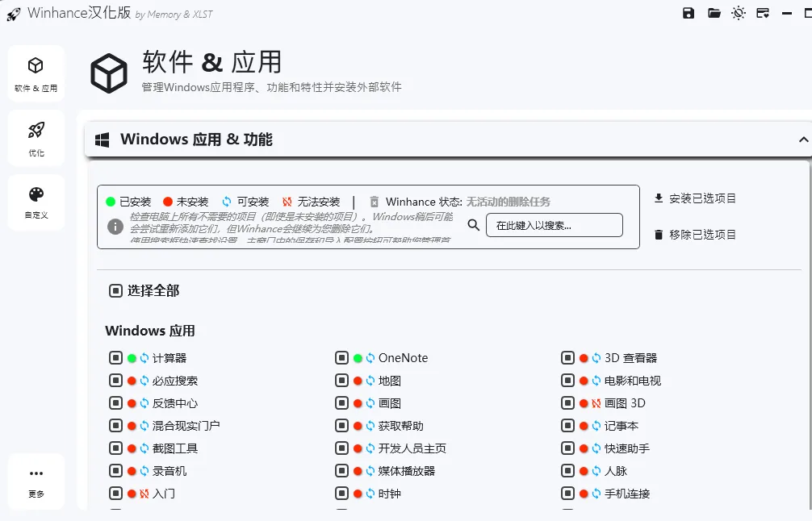Click the reinstall icon beside 获取帮助
The height and width of the screenshot is (521, 812).
(370, 426)
